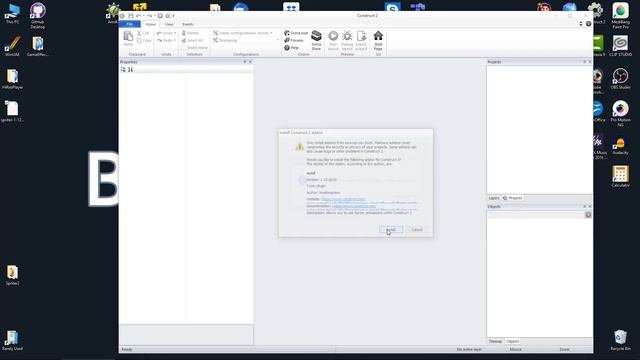This screenshot has width=640, height=360.
Task: Open Scirra.com from the Online group
Action: tap(296, 33)
